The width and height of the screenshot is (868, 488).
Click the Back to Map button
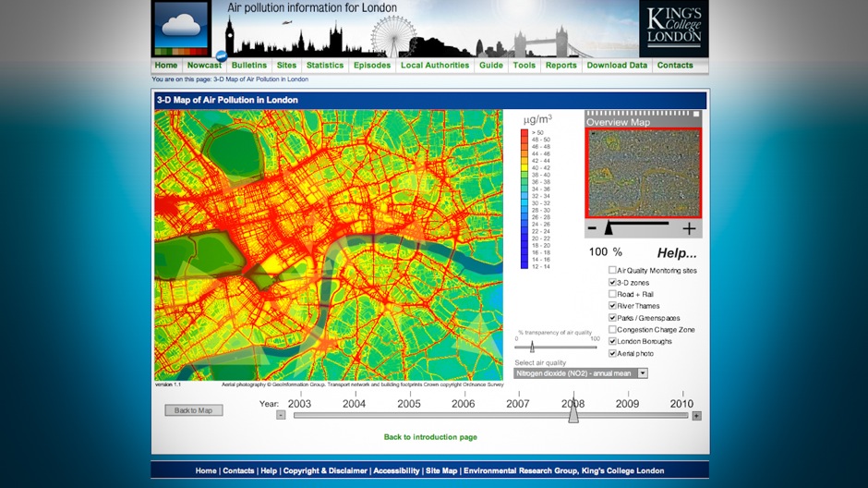click(194, 410)
